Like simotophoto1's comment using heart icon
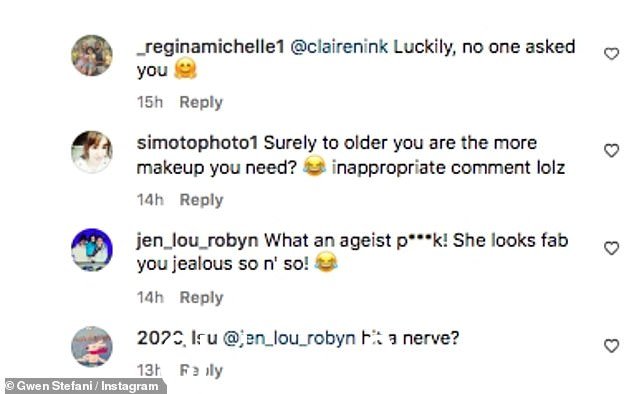634x394 pixels. pyautogui.click(x=611, y=150)
